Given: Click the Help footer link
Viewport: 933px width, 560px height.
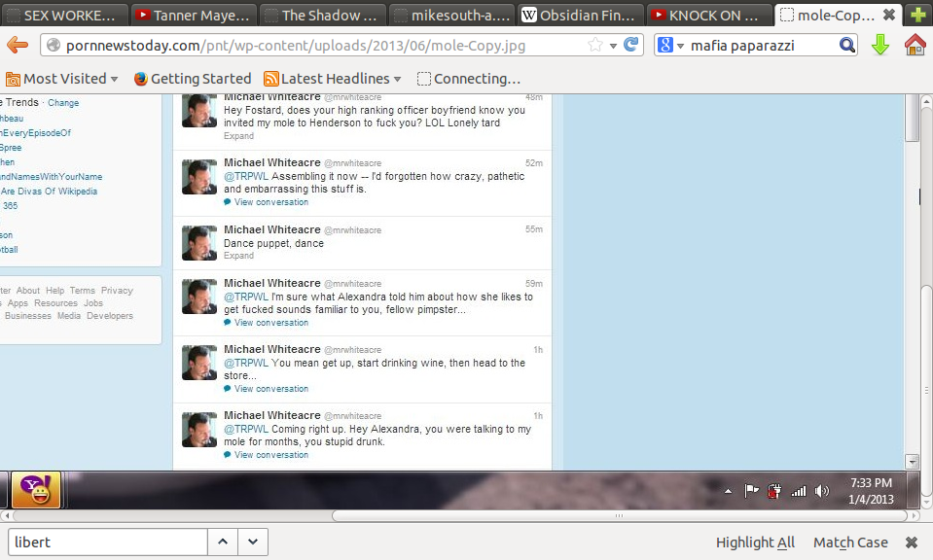Looking at the screenshot, I should click(x=54, y=291).
